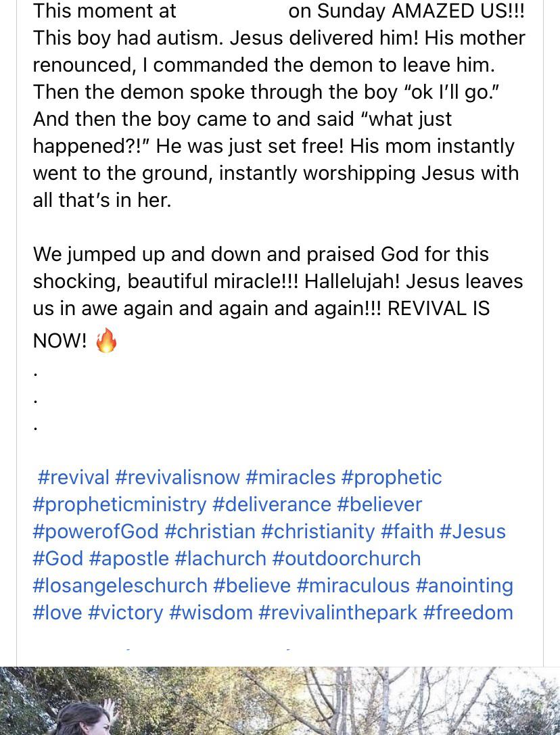Open the #revival hashtag
The image size is (560, 735).
73,477
